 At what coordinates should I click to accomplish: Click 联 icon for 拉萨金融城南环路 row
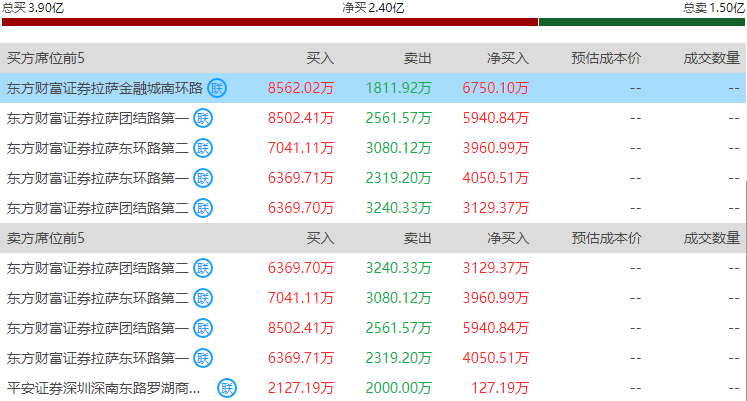pyautogui.click(x=217, y=88)
